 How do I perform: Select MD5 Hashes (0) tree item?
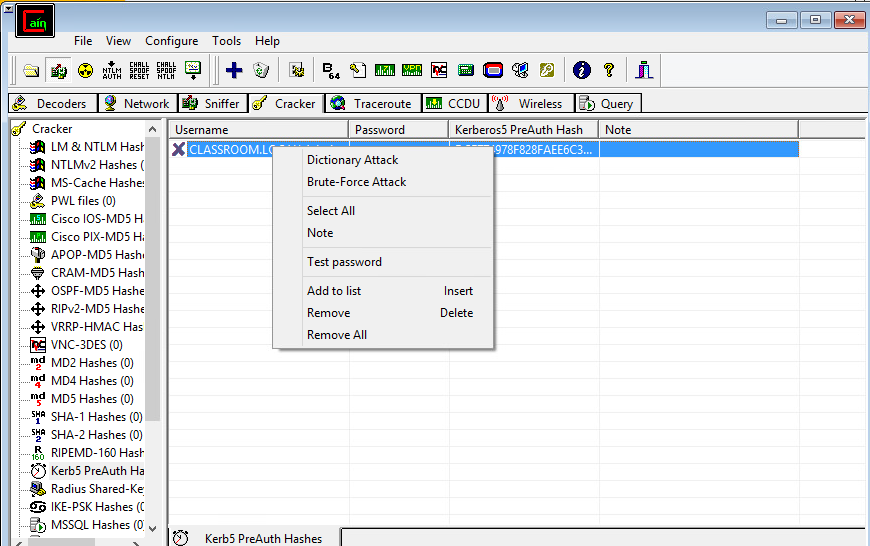[x=92, y=399]
